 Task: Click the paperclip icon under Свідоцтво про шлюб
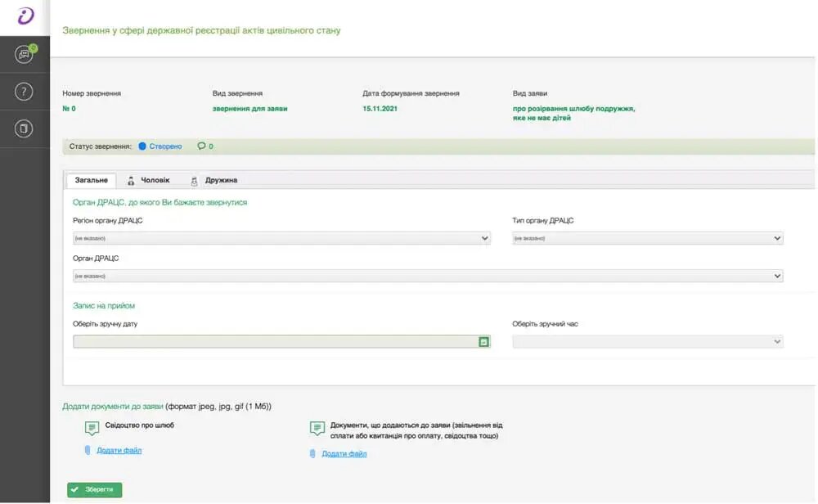point(88,450)
